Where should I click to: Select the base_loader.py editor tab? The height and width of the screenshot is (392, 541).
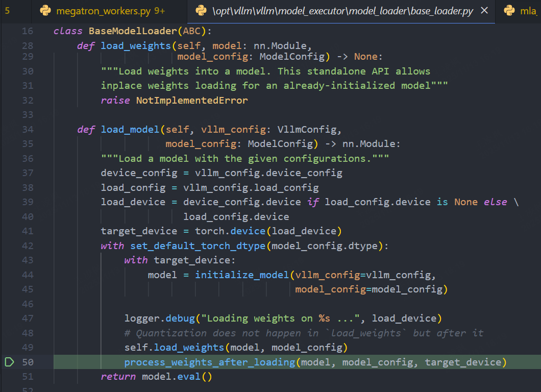click(341, 11)
